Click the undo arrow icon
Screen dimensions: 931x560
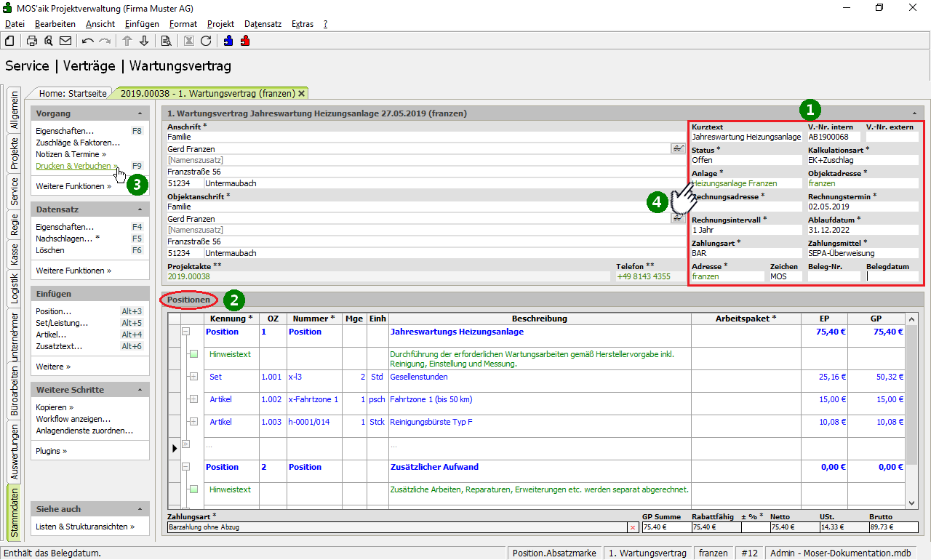coord(88,41)
